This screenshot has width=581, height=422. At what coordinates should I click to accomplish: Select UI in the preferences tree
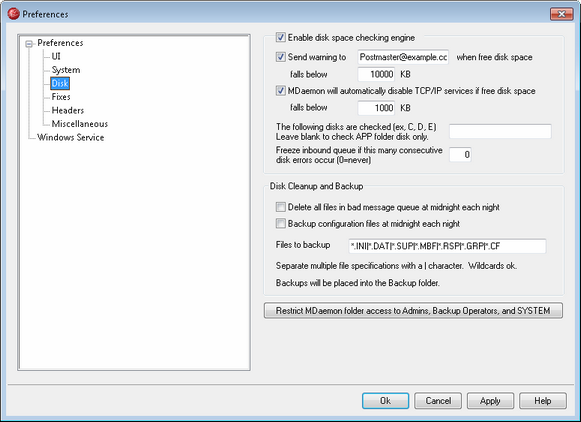coord(56,56)
